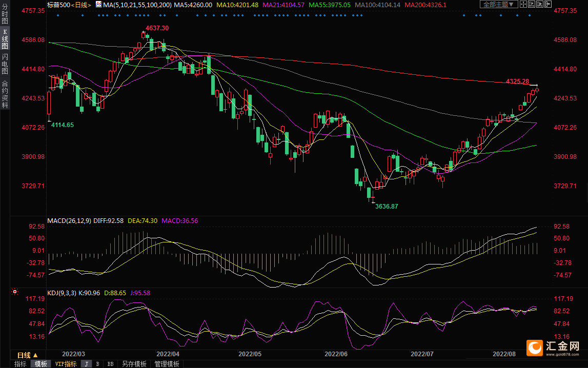588x368 pixels.
Task: Click the red KDJ indicator marker icon
Action: [x=15, y=292]
